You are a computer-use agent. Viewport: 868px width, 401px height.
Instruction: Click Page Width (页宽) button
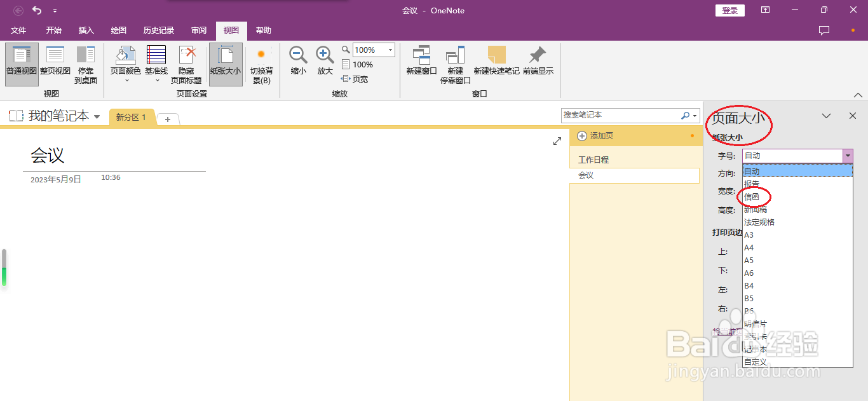(x=355, y=79)
